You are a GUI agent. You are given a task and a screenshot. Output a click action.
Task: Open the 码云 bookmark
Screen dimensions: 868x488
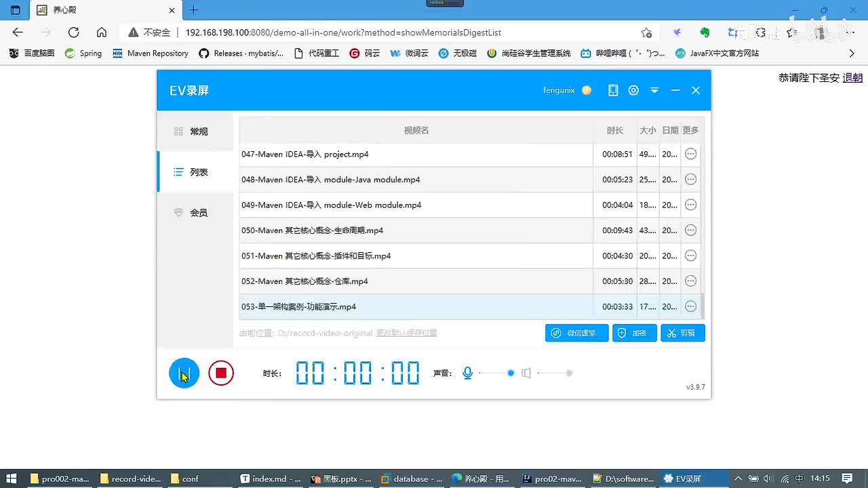365,53
